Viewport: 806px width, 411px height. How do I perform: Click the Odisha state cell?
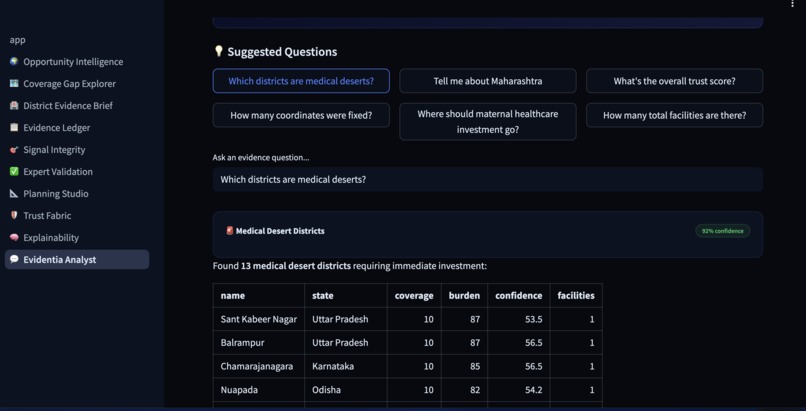pyautogui.click(x=346, y=390)
